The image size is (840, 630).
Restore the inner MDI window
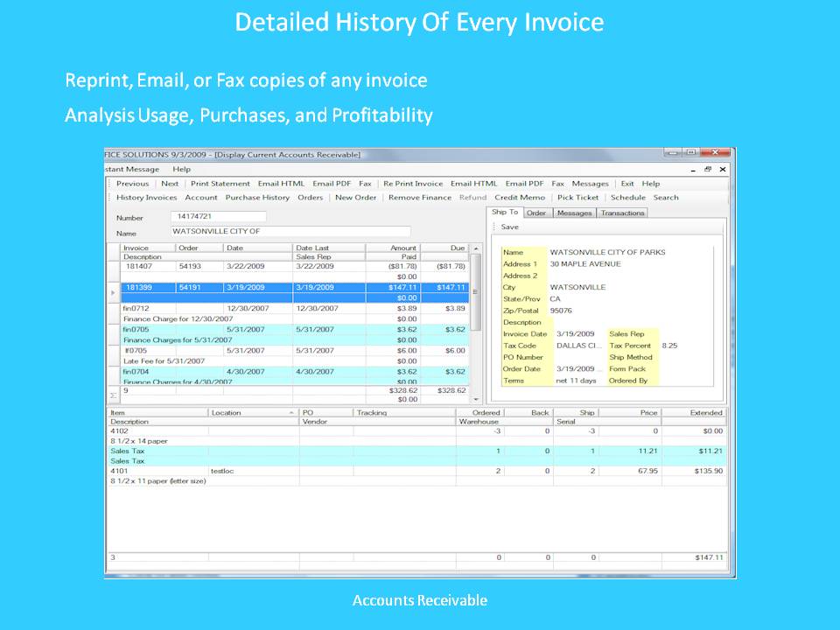(x=708, y=169)
